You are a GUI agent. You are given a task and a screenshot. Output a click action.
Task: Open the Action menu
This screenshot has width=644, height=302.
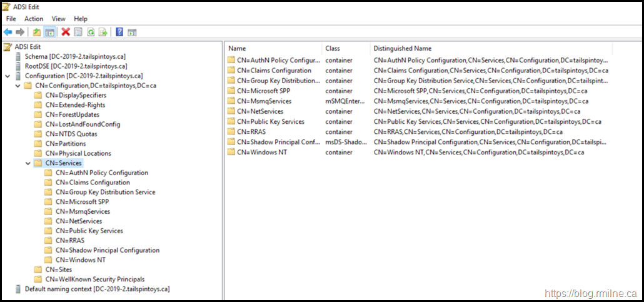[x=34, y=19]
